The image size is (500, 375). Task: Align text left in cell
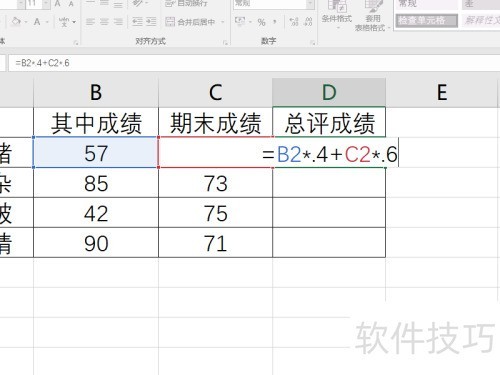pos(90,22)
